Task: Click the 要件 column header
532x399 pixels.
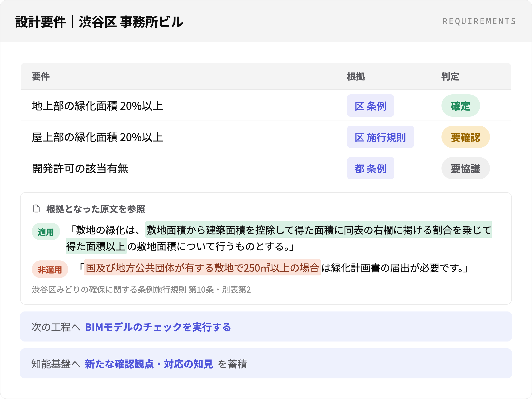Action: [41, 77]
